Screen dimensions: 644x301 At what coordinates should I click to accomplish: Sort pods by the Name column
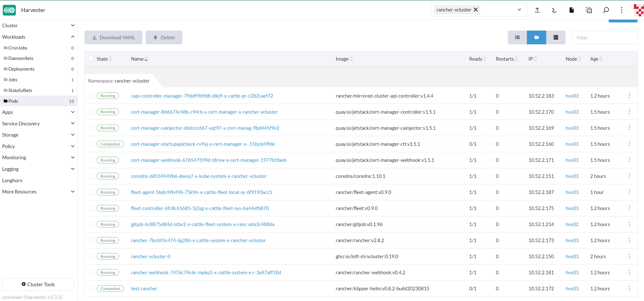point(139,59)
